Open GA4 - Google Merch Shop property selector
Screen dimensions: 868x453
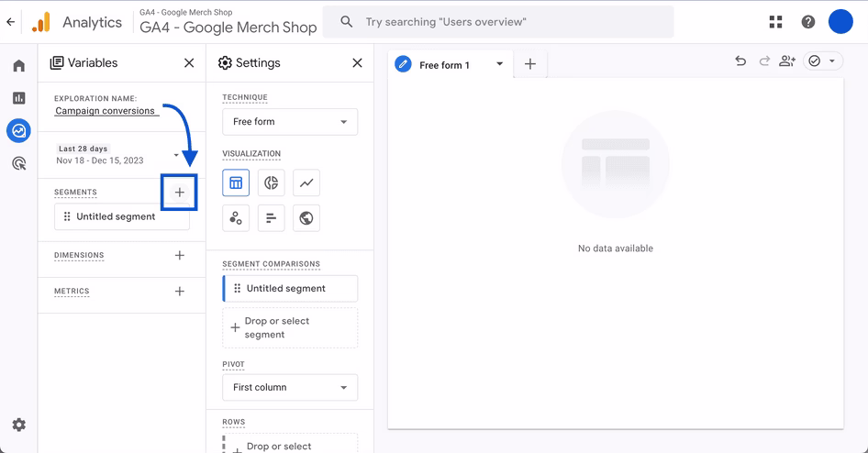pyautogui.click(x=228, y=22)
